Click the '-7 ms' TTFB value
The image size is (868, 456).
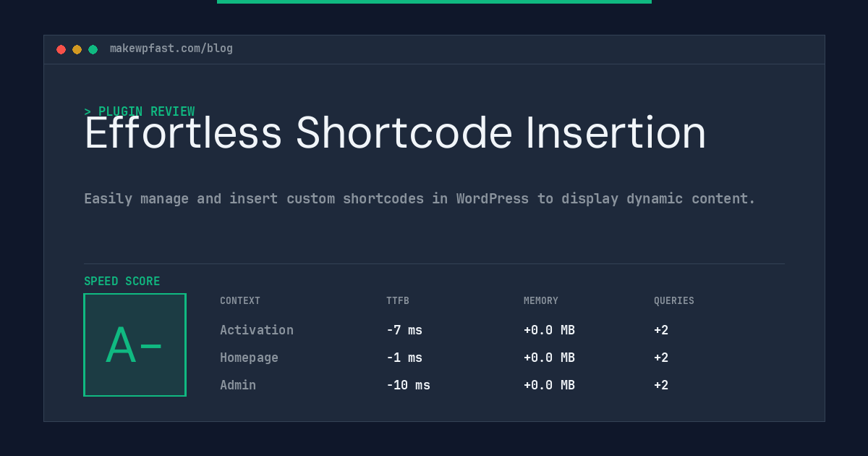404,330
